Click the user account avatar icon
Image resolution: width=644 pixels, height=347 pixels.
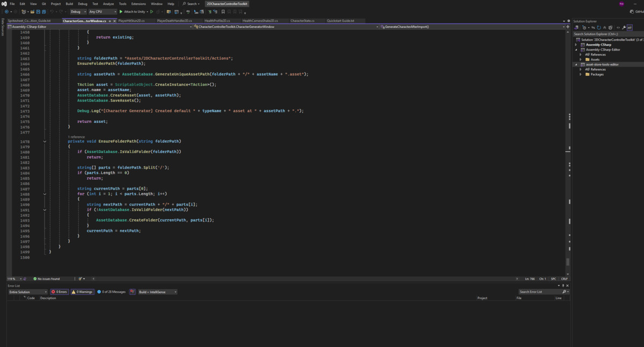[x=621, y=4]
